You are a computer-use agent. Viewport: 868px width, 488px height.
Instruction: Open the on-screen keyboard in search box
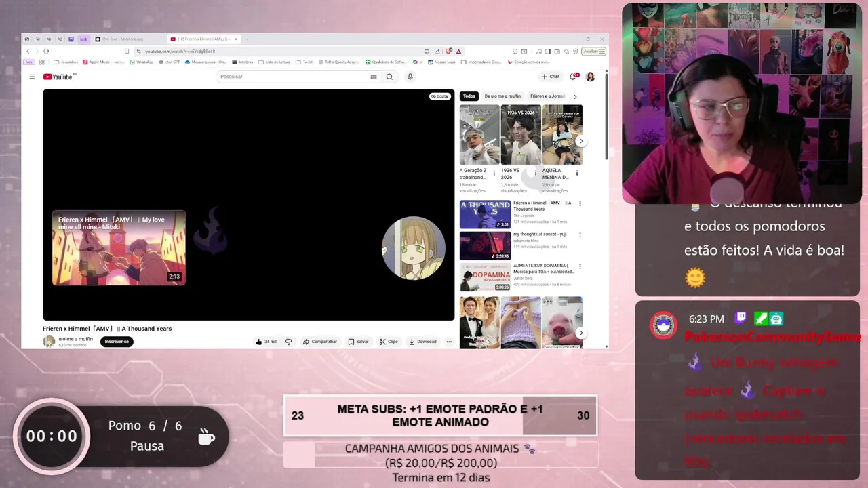(x=373, y=77)
